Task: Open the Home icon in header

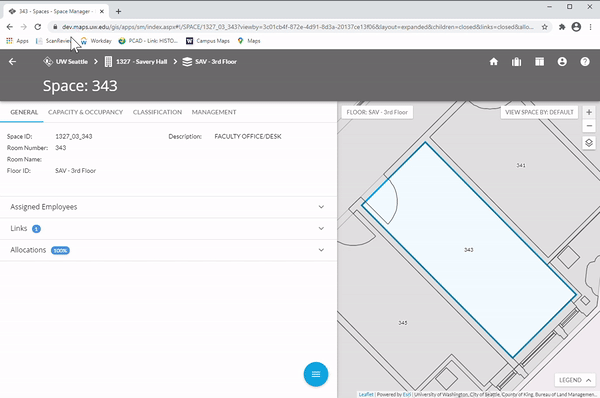Action: click(x=494, y=62)
